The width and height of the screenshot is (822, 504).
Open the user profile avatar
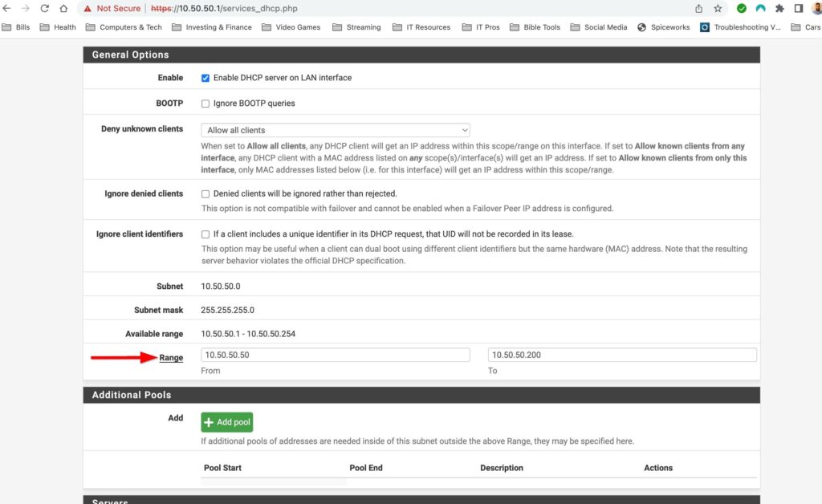[x=816, y=8]
